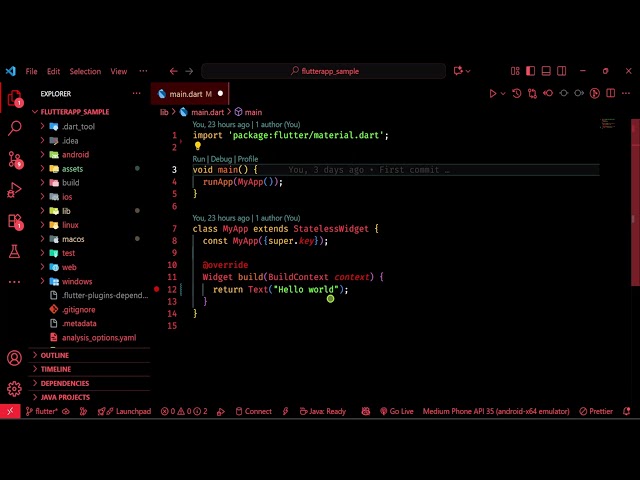Screen dimensions: 640x480
Task: Click Run code lens above main
Action: click(x=199, y=159)
